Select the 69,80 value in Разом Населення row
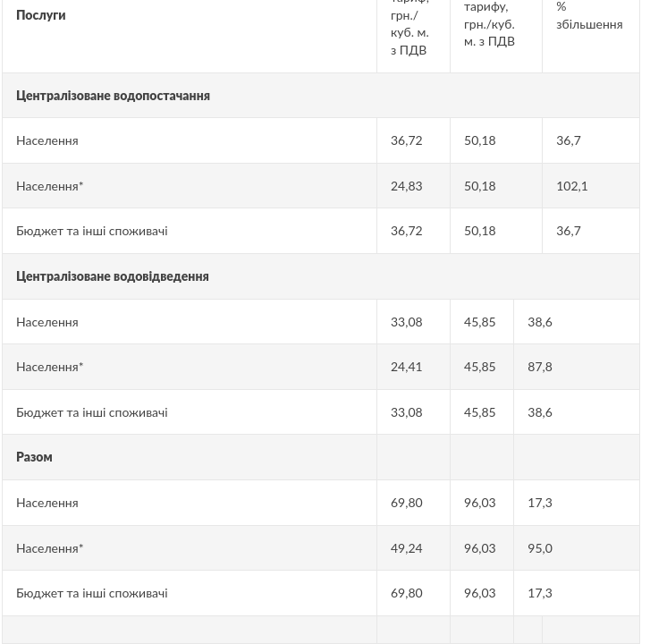Image resolution: width=650 pixels, height=644 pixels. click(406, 503)
